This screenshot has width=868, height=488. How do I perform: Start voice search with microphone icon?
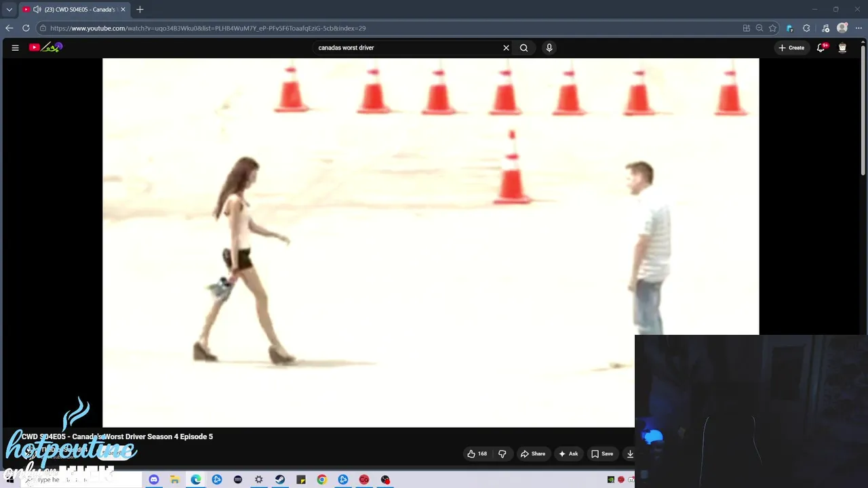[549, 47]
